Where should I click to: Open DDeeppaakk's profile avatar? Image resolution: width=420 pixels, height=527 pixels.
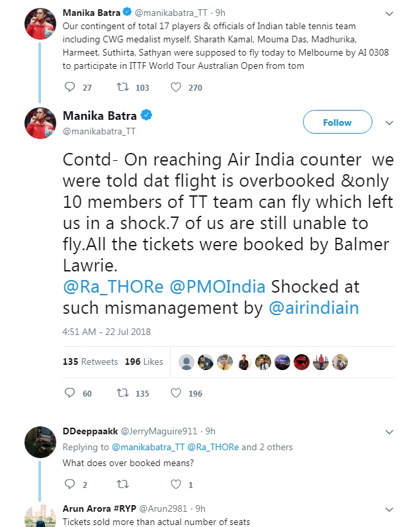(40, 442)
